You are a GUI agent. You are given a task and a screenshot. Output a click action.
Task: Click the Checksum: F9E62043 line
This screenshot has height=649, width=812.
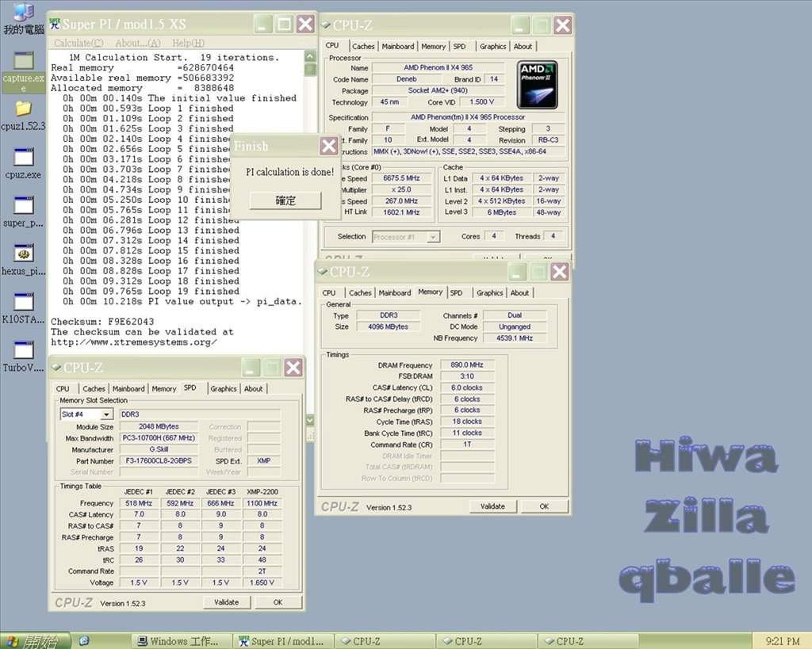[102, 322]
